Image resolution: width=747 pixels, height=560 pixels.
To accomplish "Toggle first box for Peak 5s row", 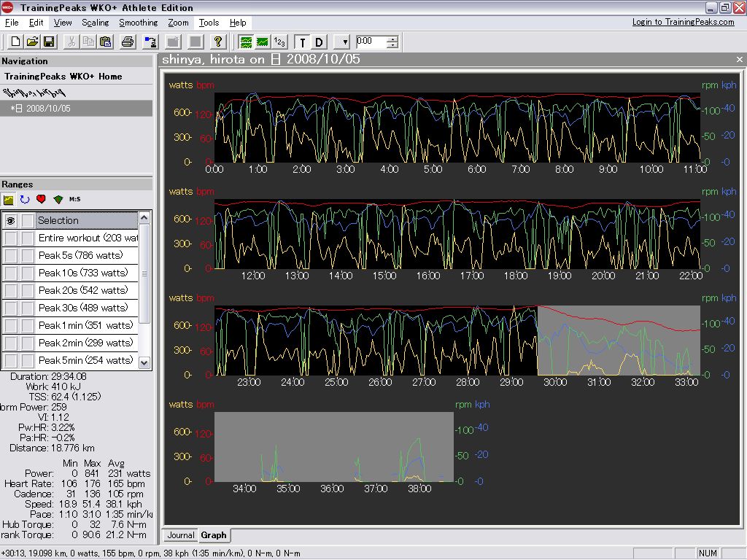I will point(10,256).
